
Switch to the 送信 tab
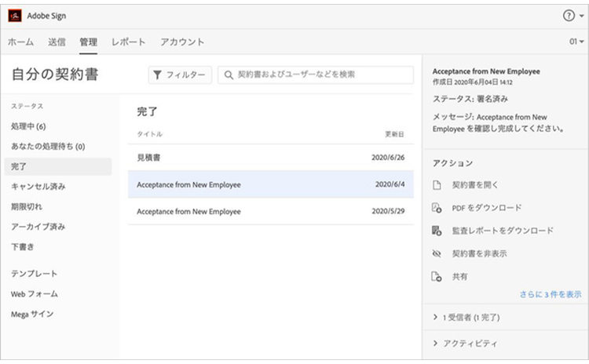57,42
